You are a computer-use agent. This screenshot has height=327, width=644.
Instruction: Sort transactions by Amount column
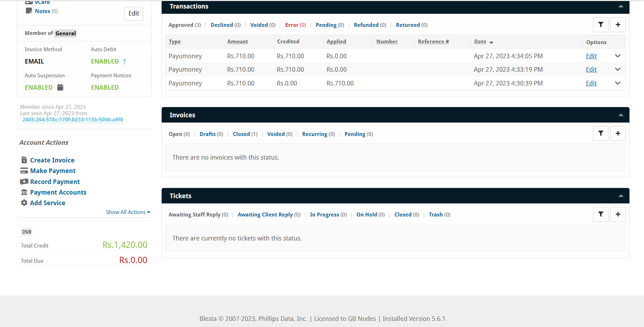click(x=238, y=42)
